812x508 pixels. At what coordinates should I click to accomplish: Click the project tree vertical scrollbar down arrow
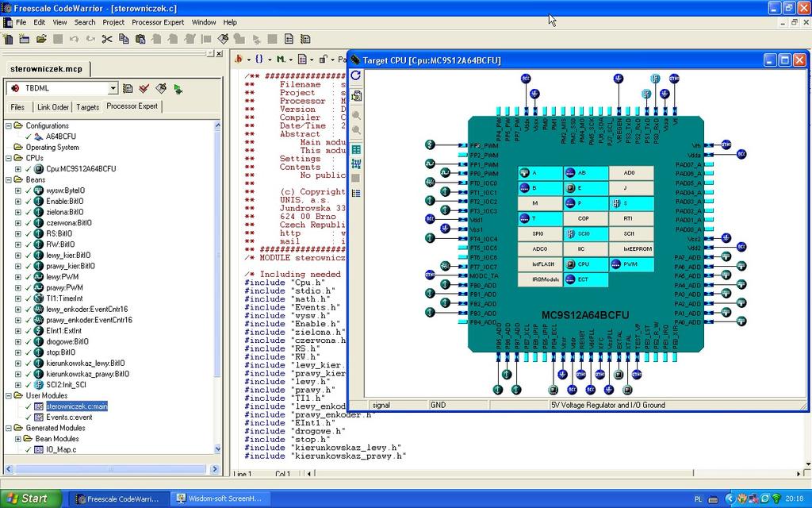click(217, 449)
